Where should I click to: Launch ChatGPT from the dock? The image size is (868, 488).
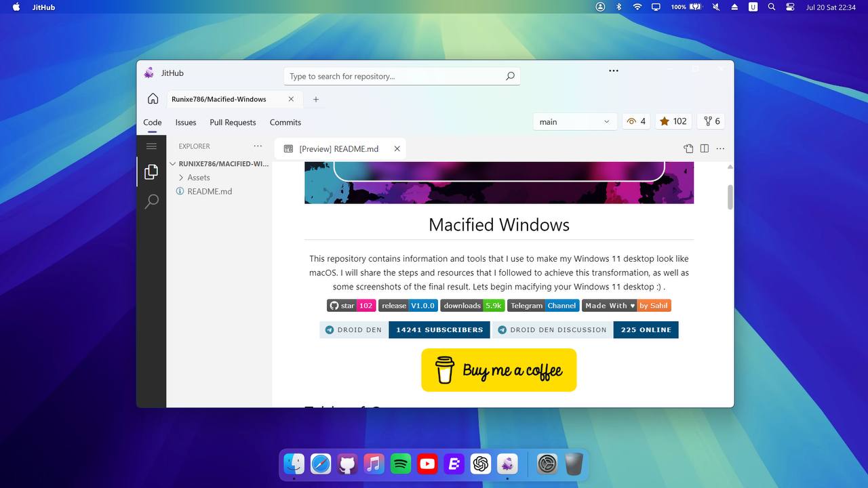481,464
